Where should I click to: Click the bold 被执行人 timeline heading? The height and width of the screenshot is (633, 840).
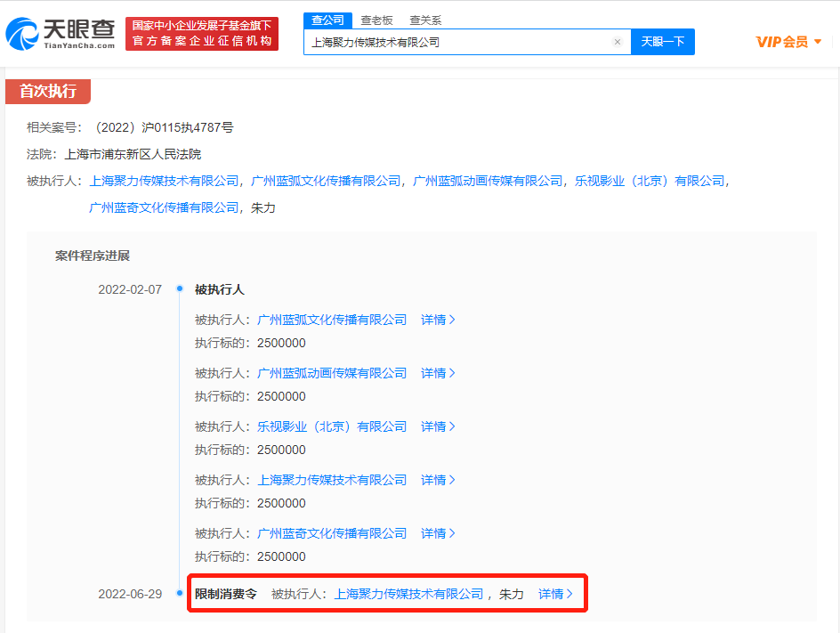click(x=220, y=290)
